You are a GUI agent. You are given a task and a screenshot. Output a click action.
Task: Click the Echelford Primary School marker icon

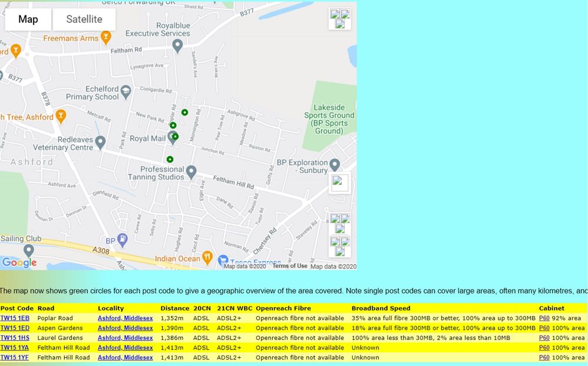(x=125, y=91)
